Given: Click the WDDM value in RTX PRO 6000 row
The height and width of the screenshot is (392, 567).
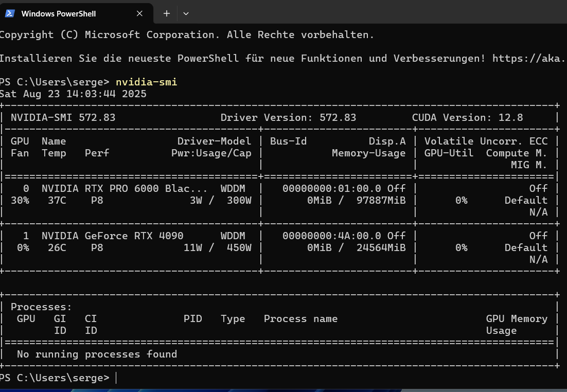Looking at the screenshot, I should (233, 188).
